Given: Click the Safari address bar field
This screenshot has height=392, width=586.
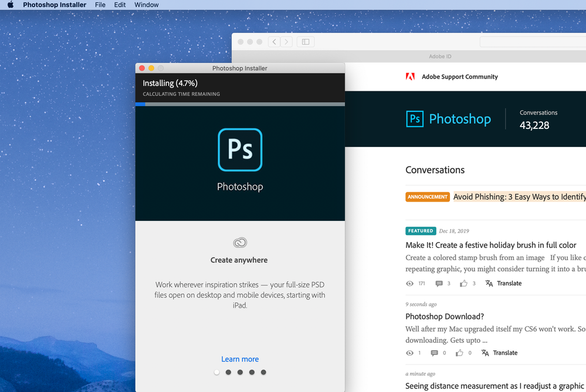Looking at the screenshot, I should (x=533, y=42).
